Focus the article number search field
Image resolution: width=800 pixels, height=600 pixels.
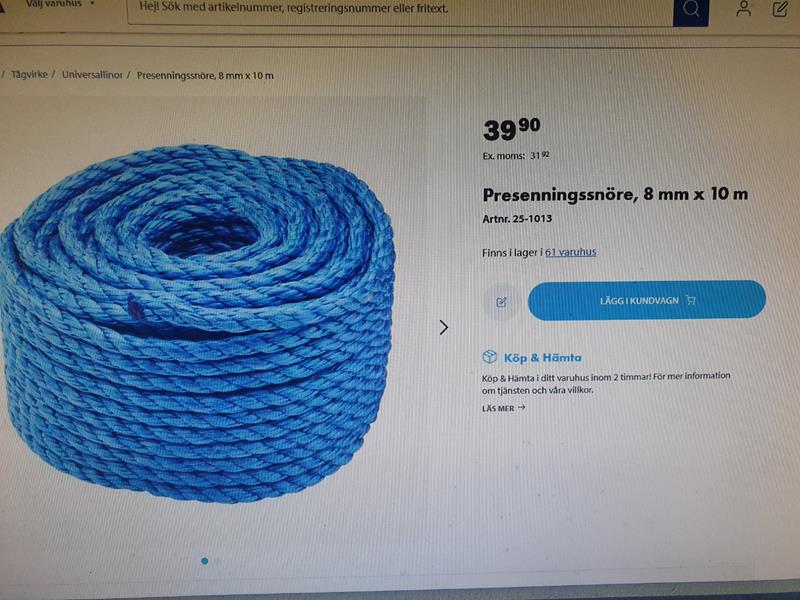400,10
